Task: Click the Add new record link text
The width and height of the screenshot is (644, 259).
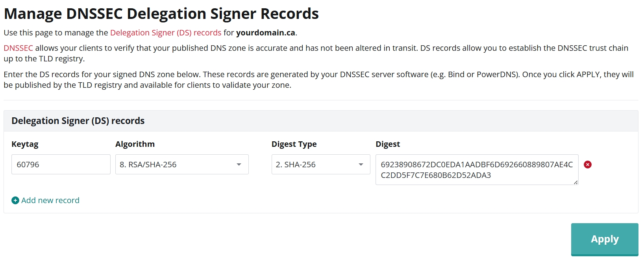Action: pyautogui.click(x=50, y=200)
